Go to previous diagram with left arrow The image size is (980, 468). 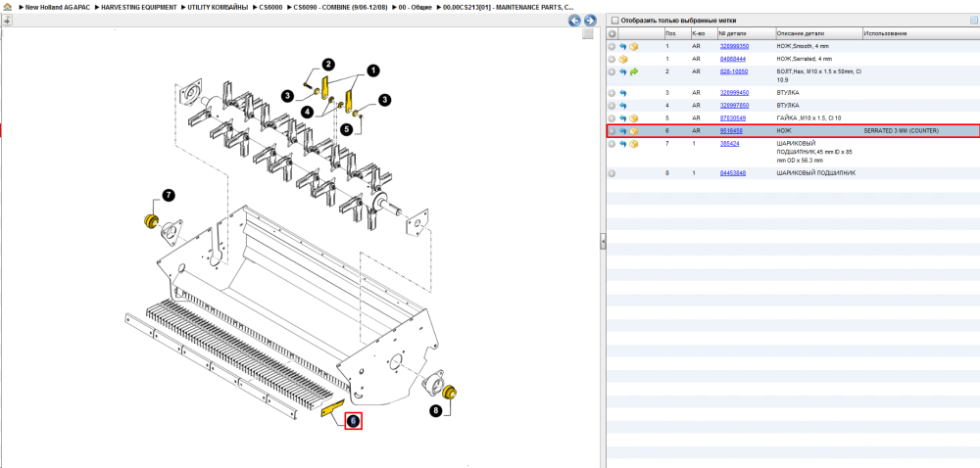[573, 21]
